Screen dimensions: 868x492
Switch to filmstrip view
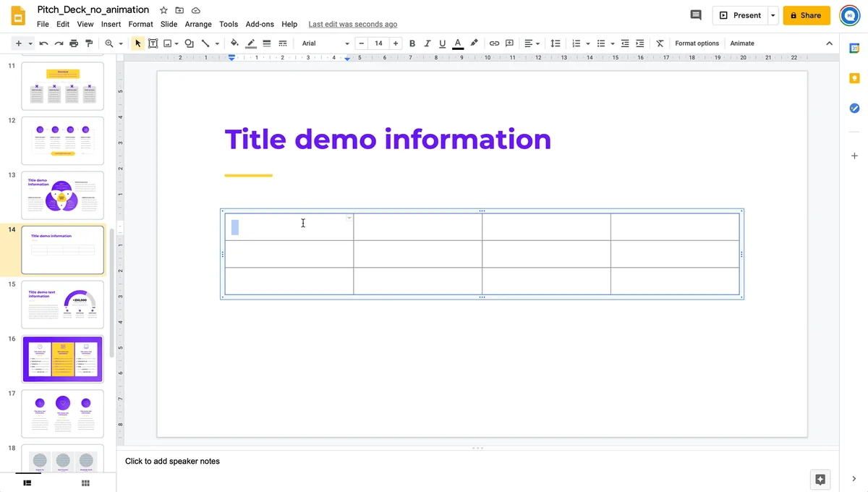[27, 483]
